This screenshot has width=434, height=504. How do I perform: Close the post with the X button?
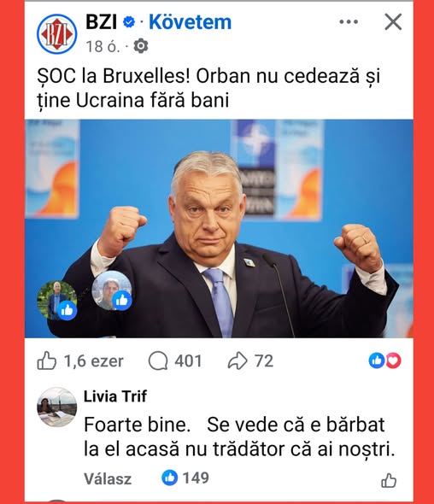[393, 22]
